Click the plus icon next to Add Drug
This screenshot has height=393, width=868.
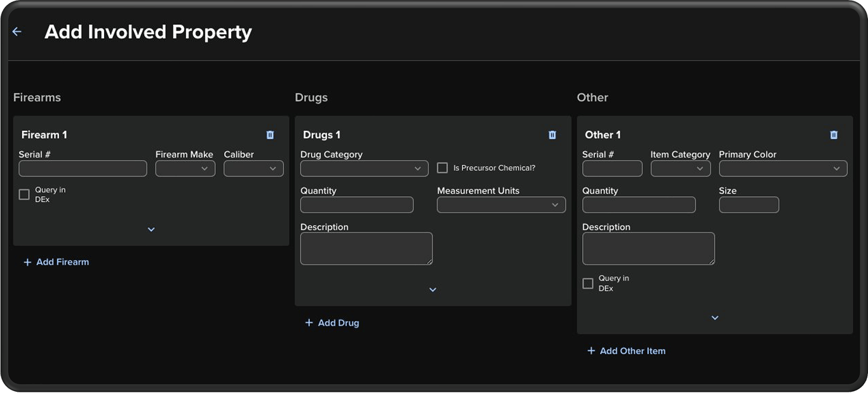309,323
